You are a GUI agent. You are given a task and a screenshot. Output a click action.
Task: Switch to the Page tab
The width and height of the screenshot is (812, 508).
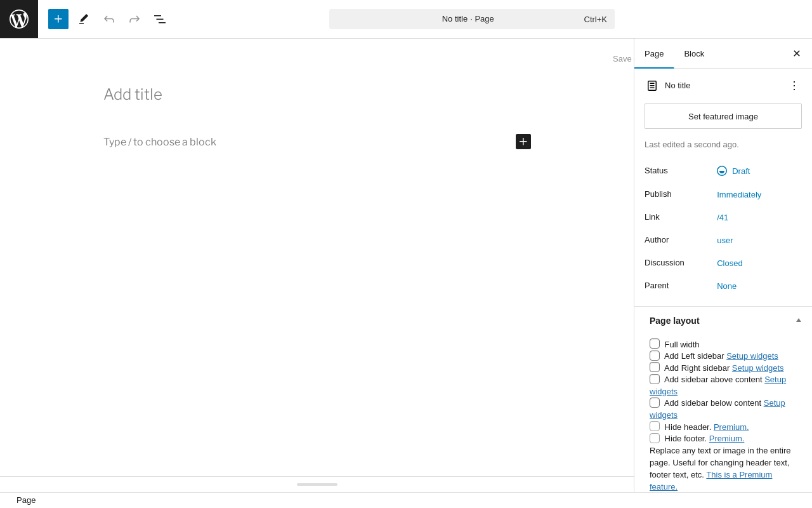pos(654,53)
